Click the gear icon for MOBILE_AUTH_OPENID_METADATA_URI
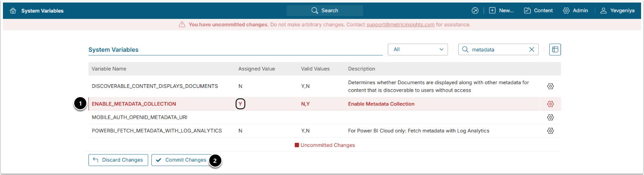The height and width of the screenshot is (175, 644). (x=551, y=118)
